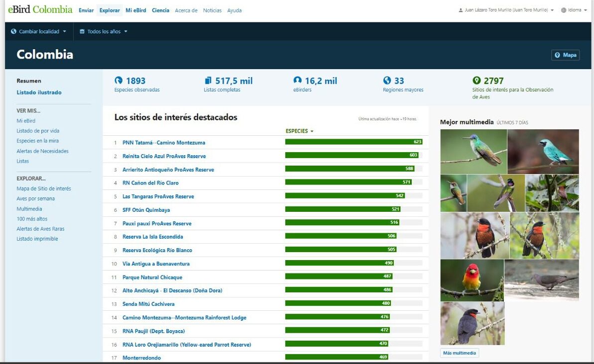594x364 pixels.
Task: Expand the Todos los años date filter
Action: click(x=104, y=31)
